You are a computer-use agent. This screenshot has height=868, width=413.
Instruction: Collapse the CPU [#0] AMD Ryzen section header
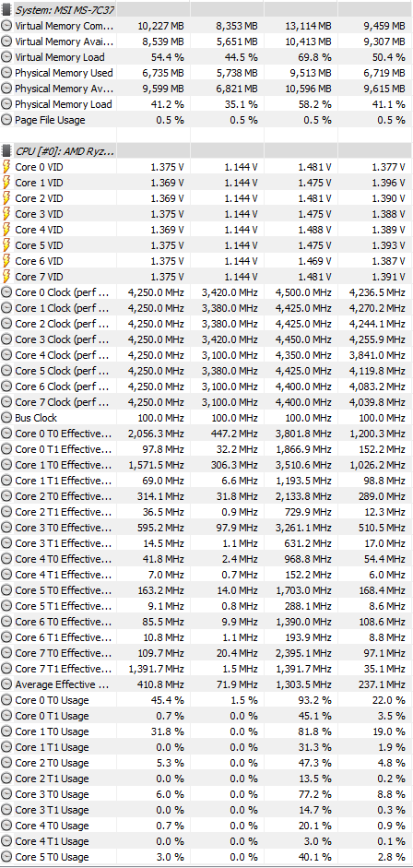pyautogui.click(x=58, y=151)
